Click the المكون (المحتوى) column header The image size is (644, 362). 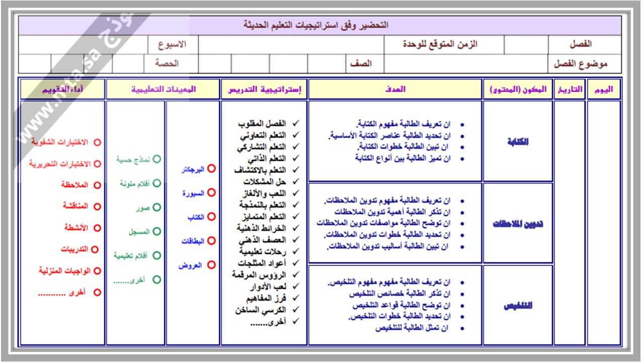tap(518, 89)
